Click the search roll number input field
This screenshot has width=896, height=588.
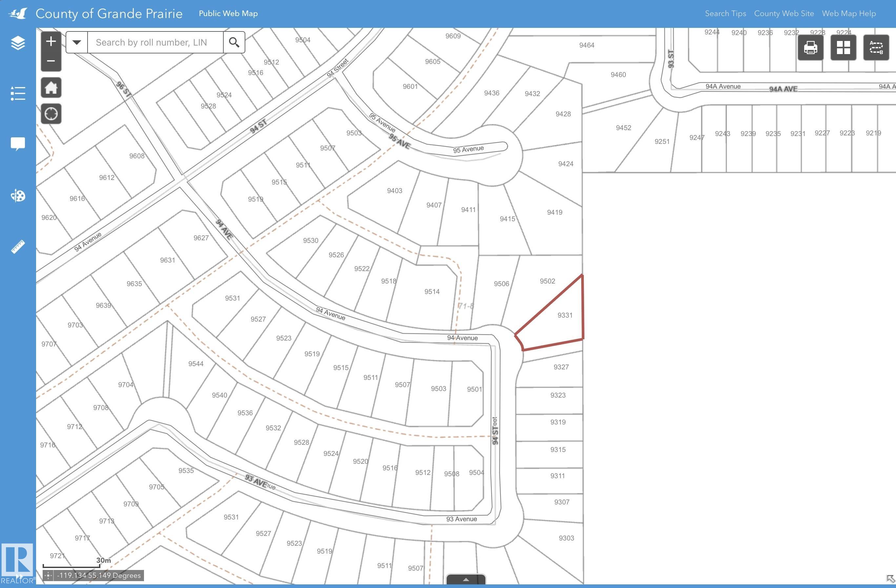[155, 42]
